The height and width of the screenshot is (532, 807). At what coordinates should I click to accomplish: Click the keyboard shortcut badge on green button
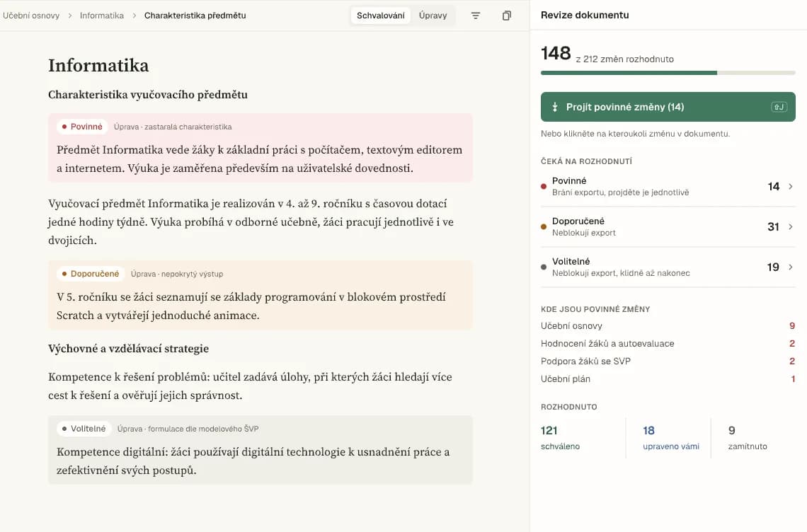(x=779, y=107)
